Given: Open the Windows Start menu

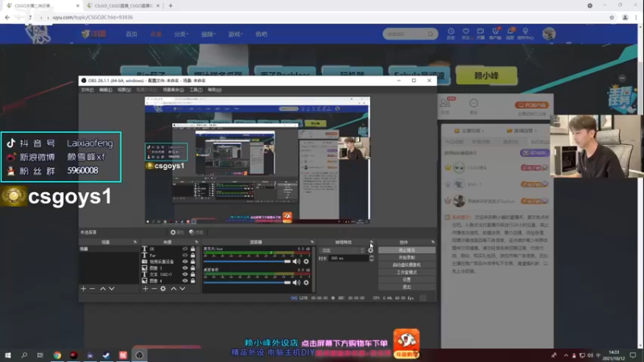Looking at the screenshot, I should (7, 356).
